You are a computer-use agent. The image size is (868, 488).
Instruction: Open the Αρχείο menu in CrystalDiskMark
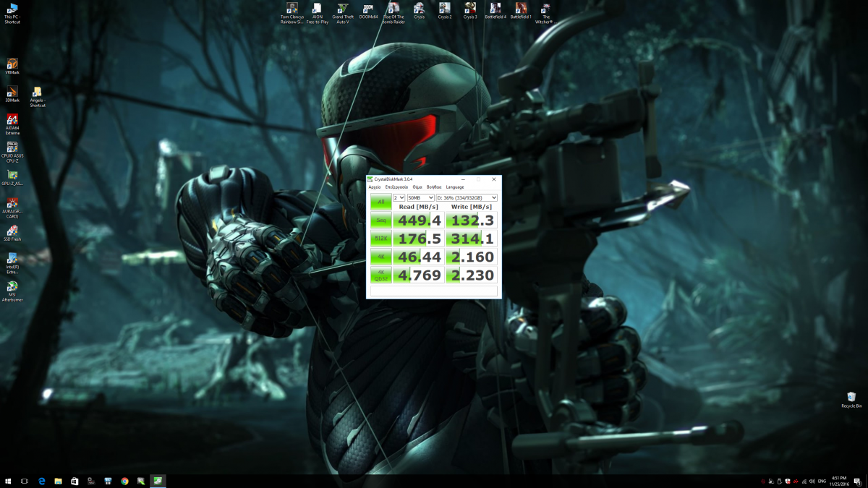[x=375, y=187]
